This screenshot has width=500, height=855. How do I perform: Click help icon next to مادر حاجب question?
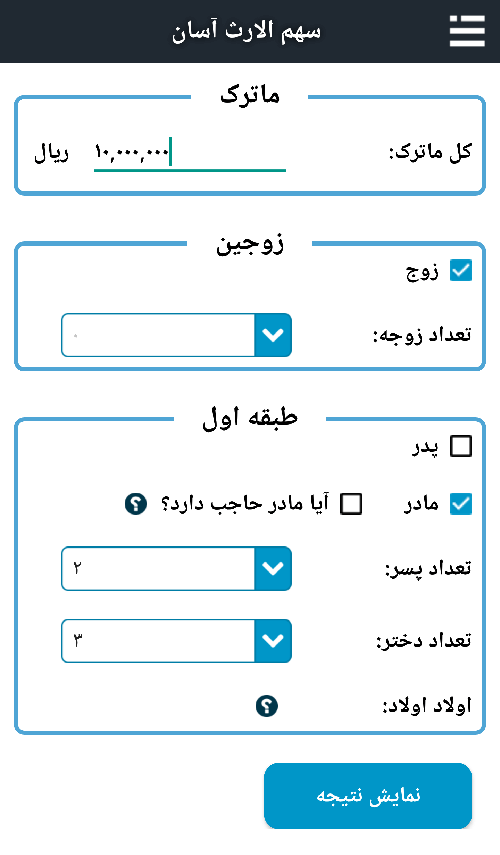pyautogui.click(x=136, y=503)
